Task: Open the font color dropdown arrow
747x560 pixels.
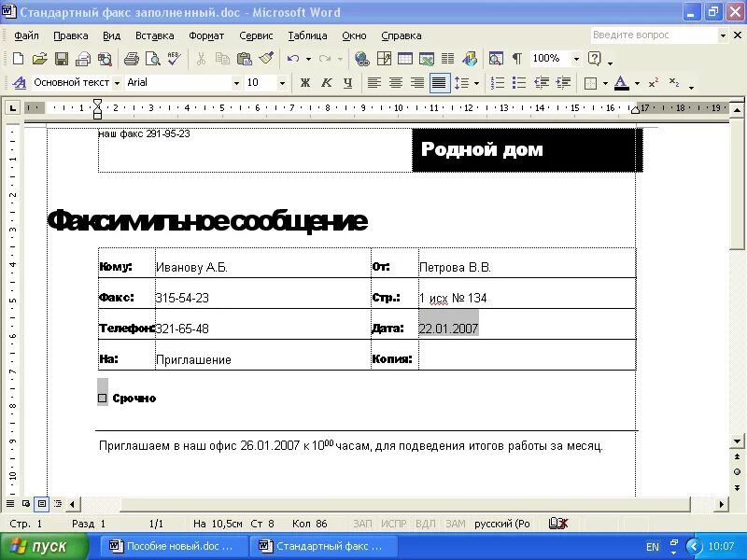Action: [x=637, y=83]
